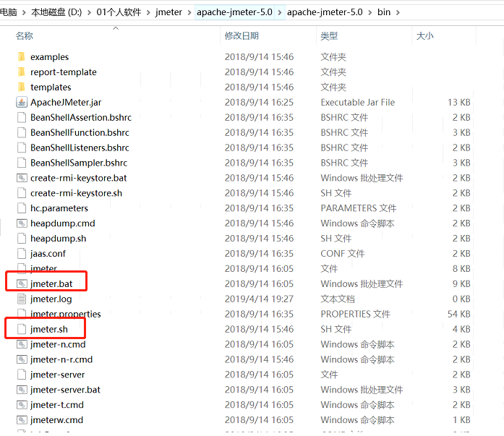Select the jmeter.bat file name

pyautogui.click(x=51, y=284)
